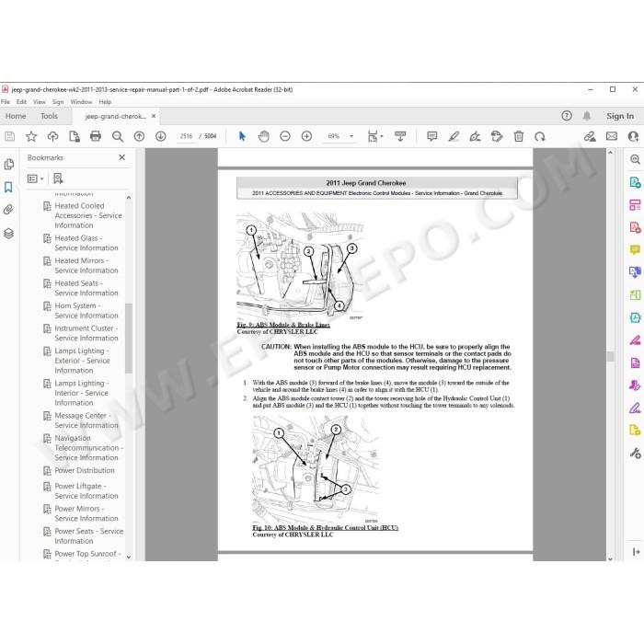Open the Power Liftgate bookmark
Image resolution: width=644 pixels, height=644 pixels.
point(86,490)
